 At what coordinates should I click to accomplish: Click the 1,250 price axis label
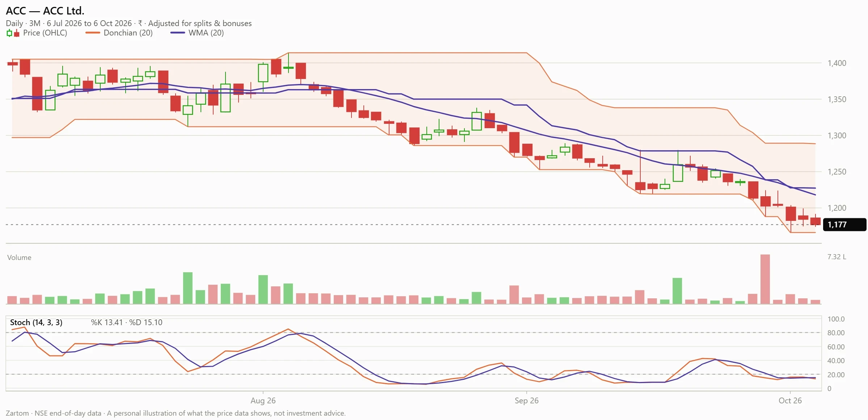837,172
